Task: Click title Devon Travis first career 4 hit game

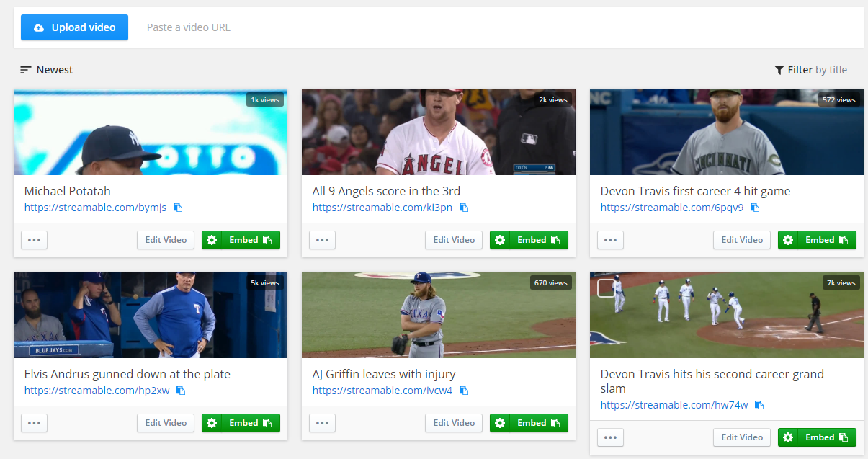Action: 696,191
